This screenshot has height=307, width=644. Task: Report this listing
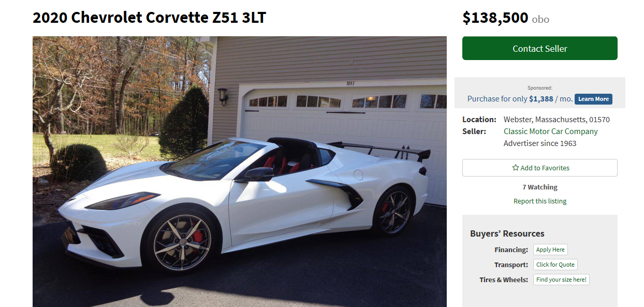point(540,201)
